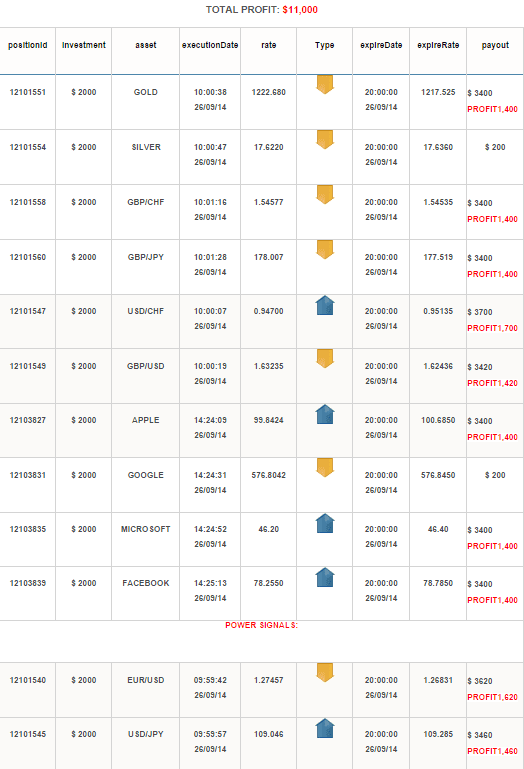The width and height of the screenshot is (524, 769).
Task: Click the expireRate column header
Action: point(438,45)
